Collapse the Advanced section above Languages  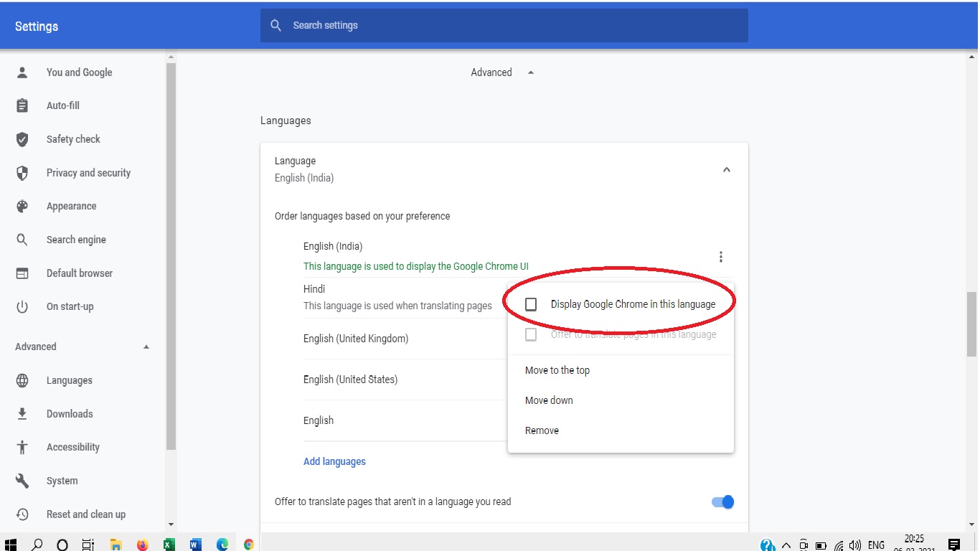tap(531, 72)
